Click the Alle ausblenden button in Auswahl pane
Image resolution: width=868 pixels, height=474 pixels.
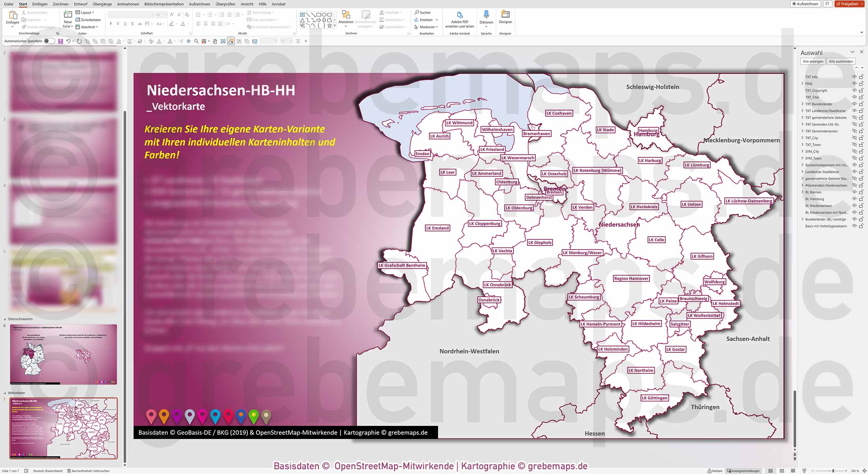pyautogui.click(x=841, y=61)
